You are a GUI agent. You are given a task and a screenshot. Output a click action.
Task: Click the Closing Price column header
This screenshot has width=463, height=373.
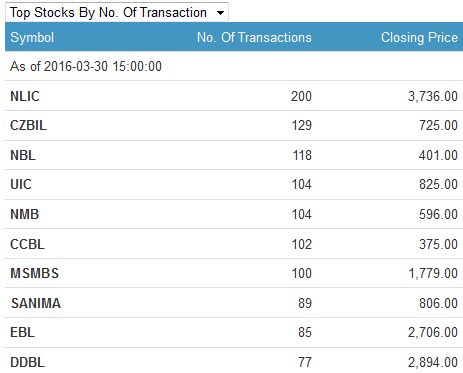(x=419, y=37)
